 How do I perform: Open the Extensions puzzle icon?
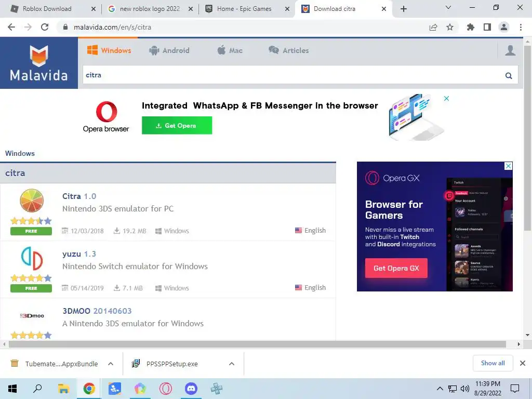[471, 27]
